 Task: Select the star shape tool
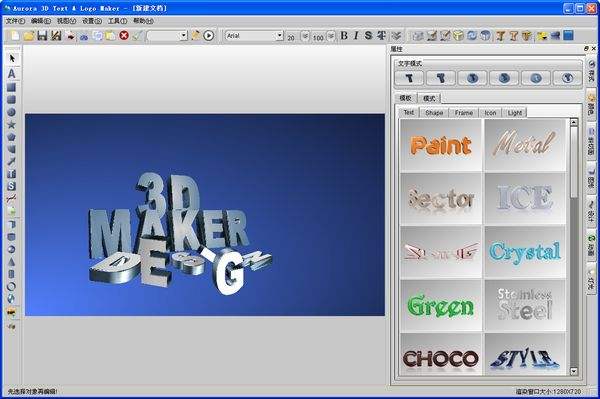[11, 125]
